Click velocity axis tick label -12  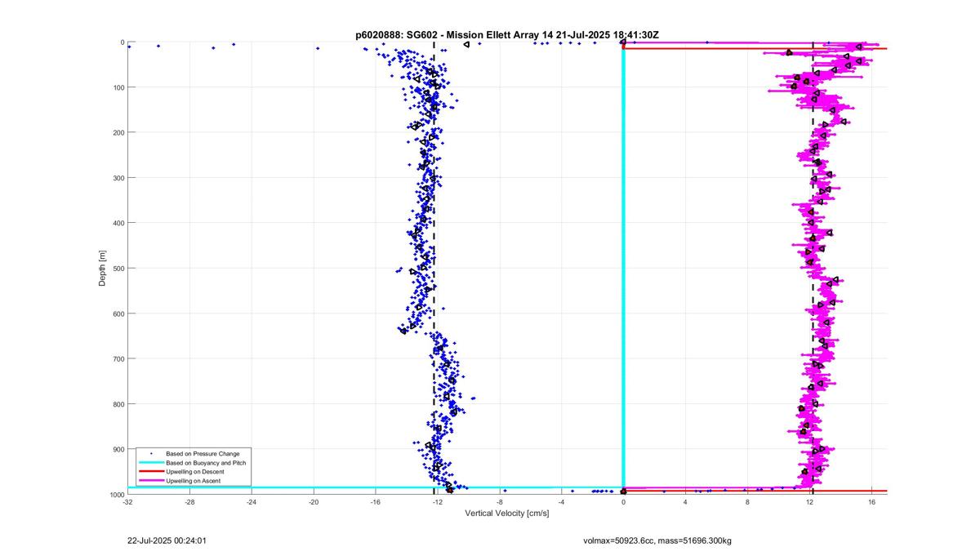[438, 503]
